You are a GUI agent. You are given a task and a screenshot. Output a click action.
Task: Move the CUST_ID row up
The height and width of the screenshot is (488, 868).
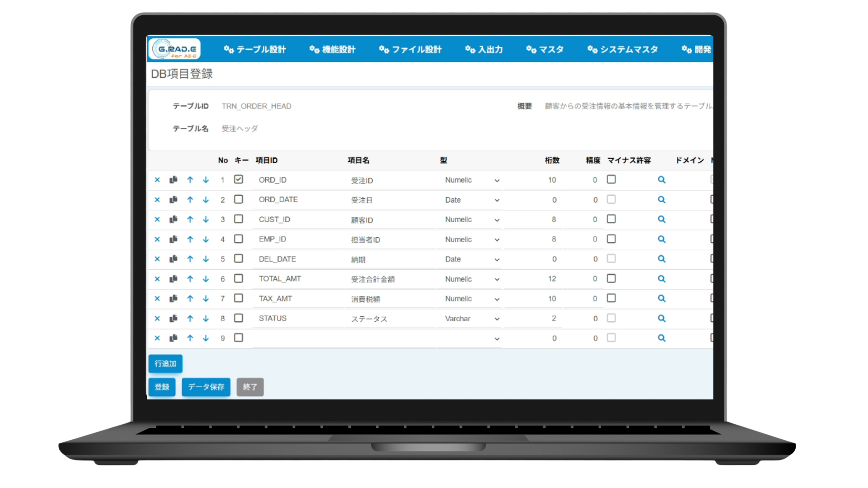[x=190, y=220]
